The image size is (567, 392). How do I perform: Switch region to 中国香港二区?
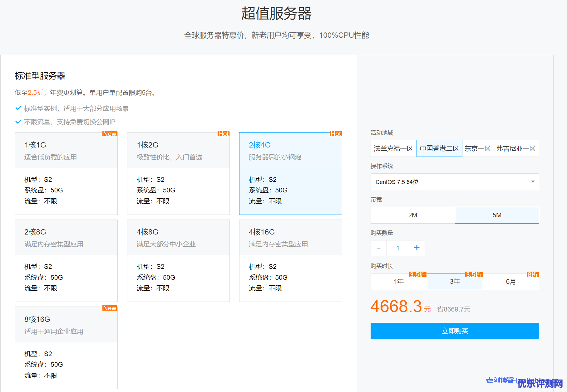pyautogui.click(x=439, y=148)
